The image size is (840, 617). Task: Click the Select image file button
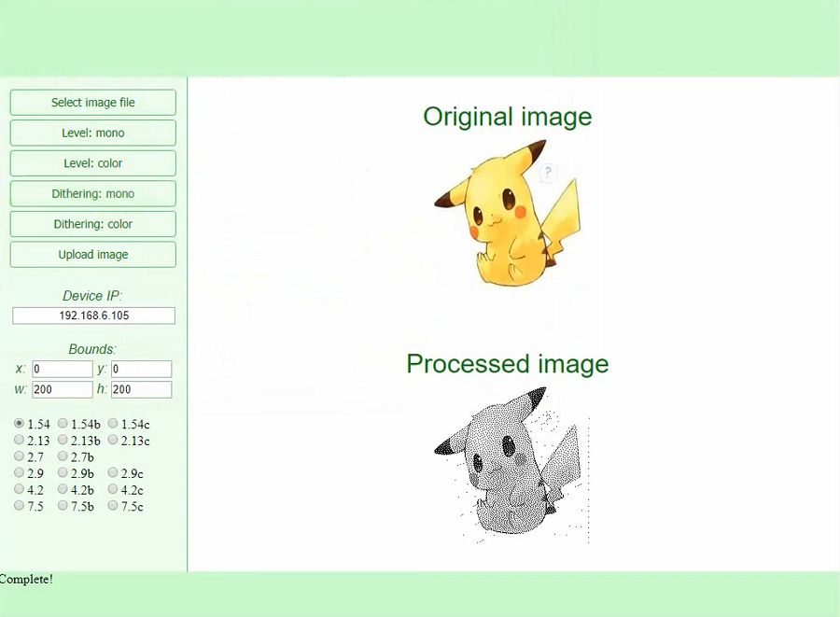[x=92, y=103]
